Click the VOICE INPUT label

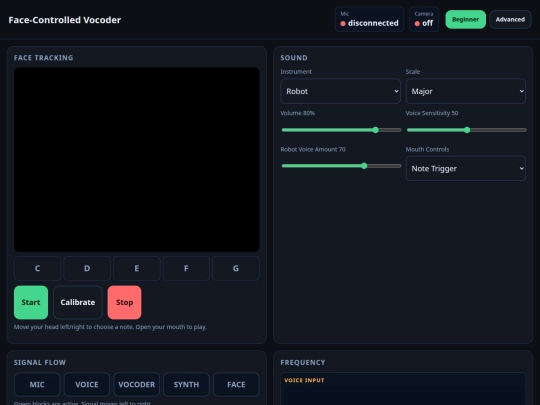click(x=304, y=380)
